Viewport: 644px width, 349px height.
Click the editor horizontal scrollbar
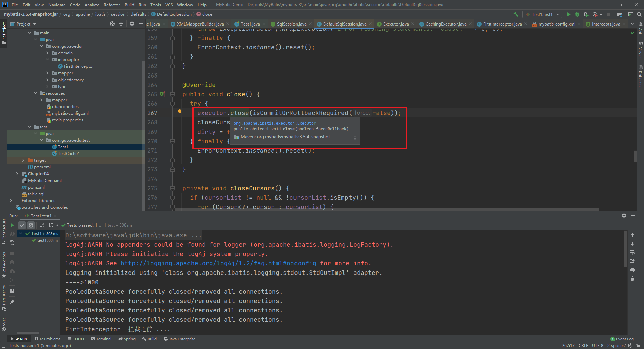387,209
